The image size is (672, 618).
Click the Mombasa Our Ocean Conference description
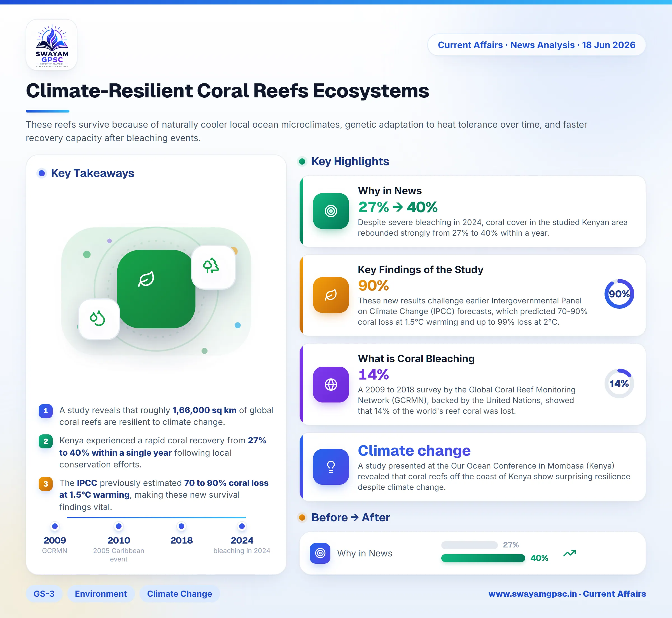(494, 477)
